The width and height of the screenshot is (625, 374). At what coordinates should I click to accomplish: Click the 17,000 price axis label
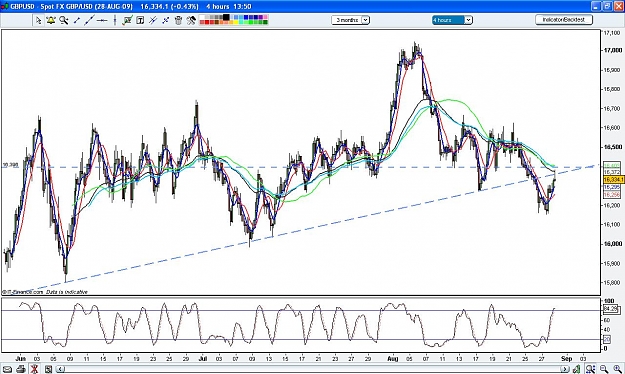[613, 50]
